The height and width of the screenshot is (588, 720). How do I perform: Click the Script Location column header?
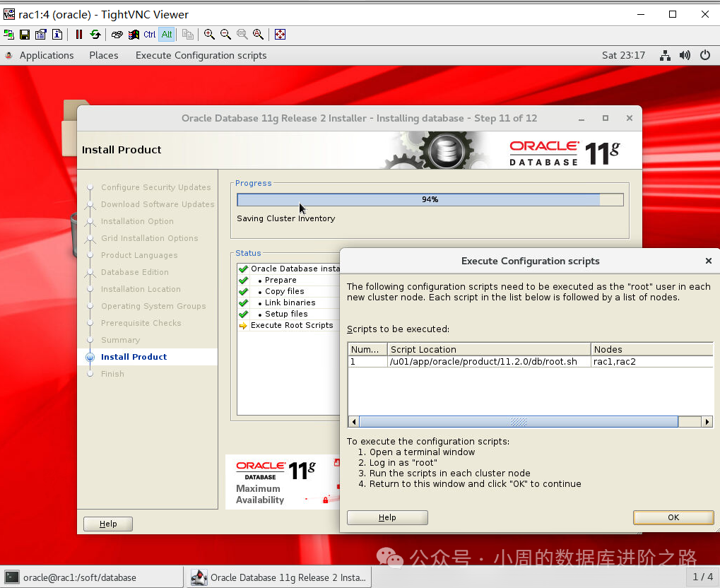488,349
